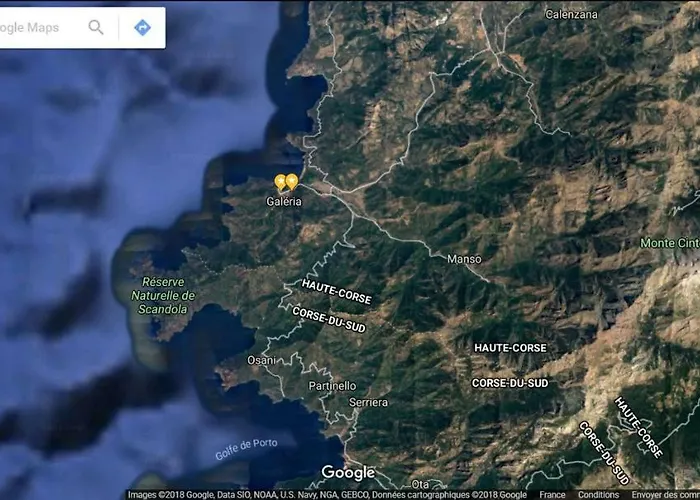Click Envoyer des commentaires in footer
The width and height of the screenshot is (700, 500).
(x=665, y=494)
